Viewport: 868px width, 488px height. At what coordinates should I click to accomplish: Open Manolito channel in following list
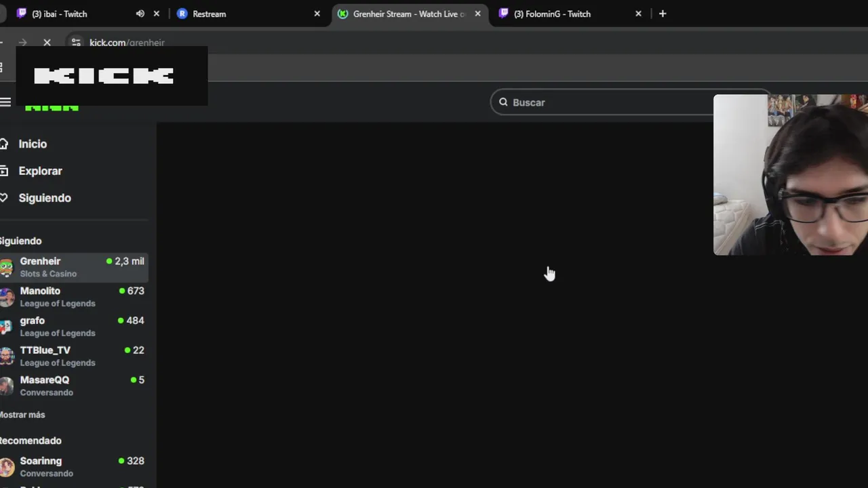pyautogui.click(x=73, y=297)
